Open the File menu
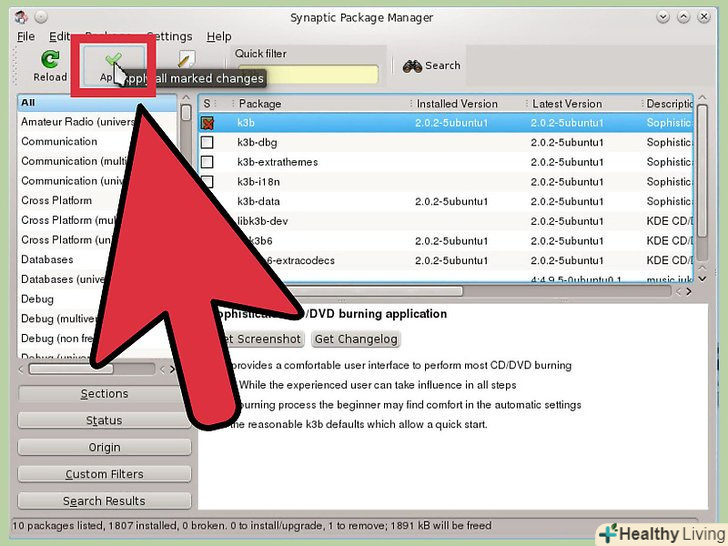 point(26,36)
